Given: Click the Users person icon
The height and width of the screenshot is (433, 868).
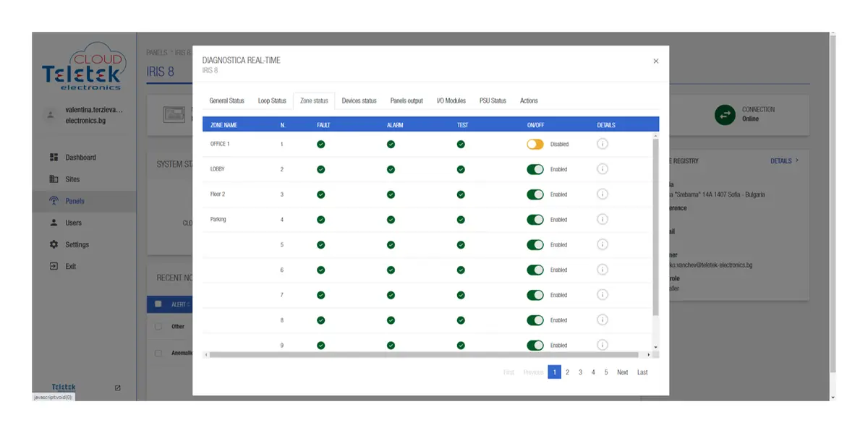Looking at the screenshot, I should 54,223.
